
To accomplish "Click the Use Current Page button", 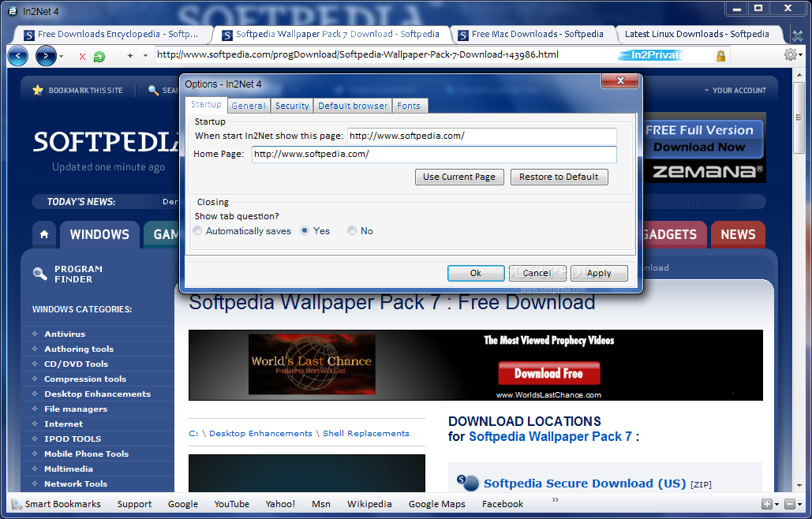I will (459, 177).
